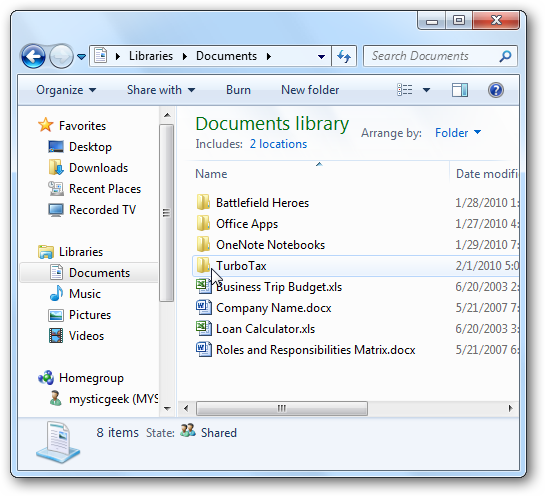Screen dimensions: 545x496
Task: Select Libraries in the address path
Action: click(151, 56)
